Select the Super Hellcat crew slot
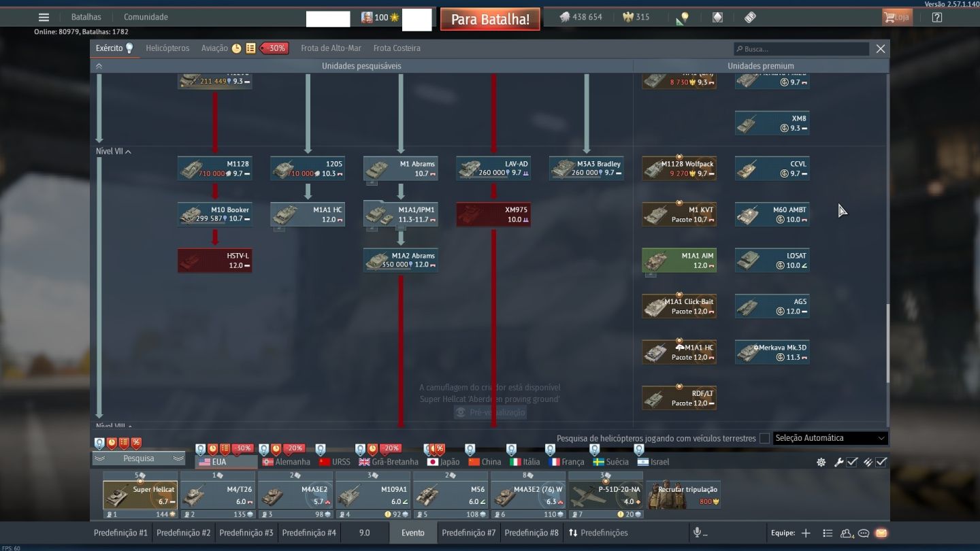Image resolution: width=980 pixels, height=551 pixels. coord(140,495)
